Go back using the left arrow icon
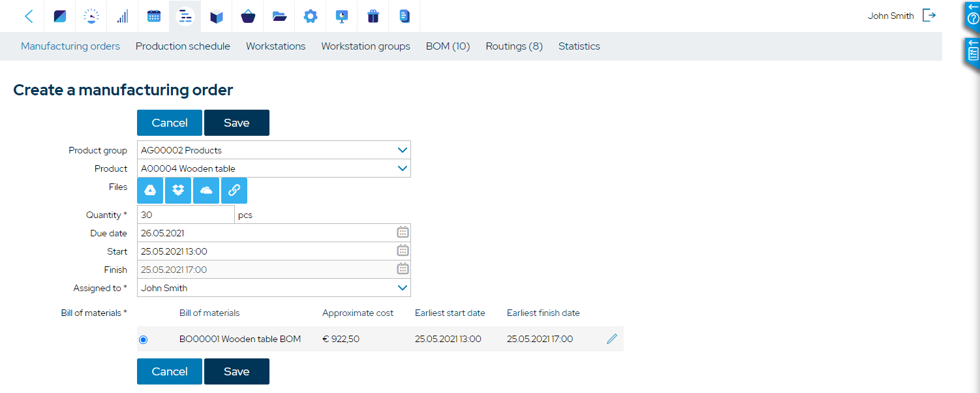This screenshot has height=393, width=980. [29, 16]
